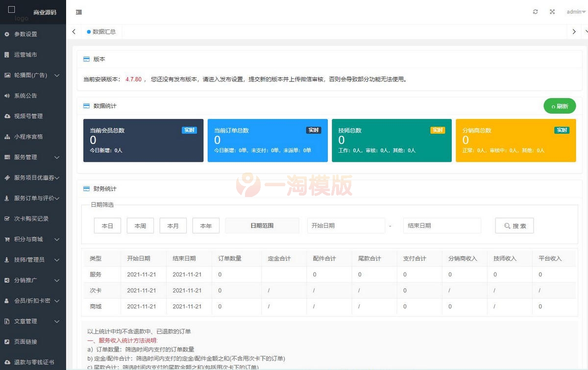Click the 搜索 search button
588x370 pixels.
(514, 225)
